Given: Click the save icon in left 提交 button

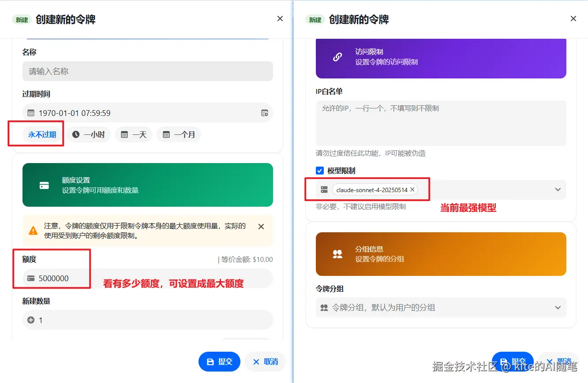Looking at the screenshot, I should [210, 362].
